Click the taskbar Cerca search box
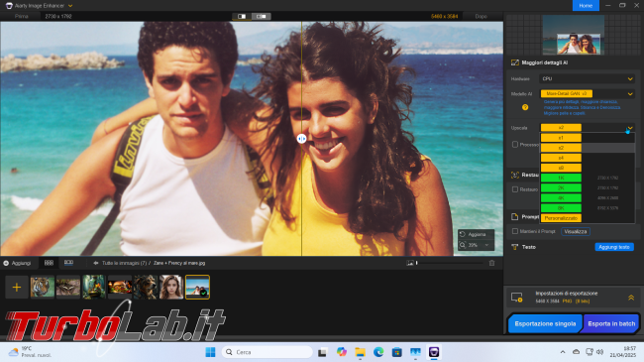The height and width of the screenshot is (362, 644). (x=268, y=352)
